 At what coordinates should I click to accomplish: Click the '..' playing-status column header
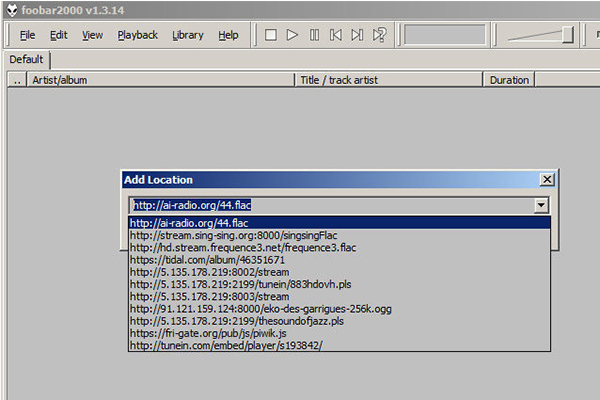[17, 80]
